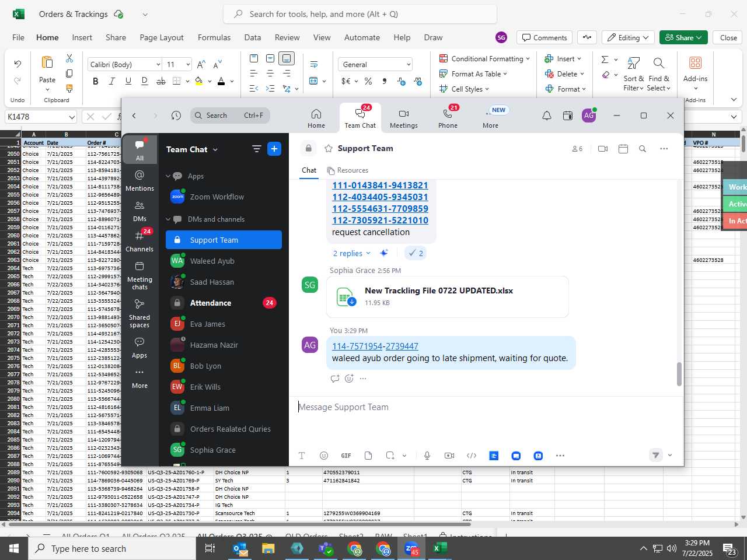Image resolution: width=747 pixels, height=560 pixels.
Task: Open Zoom calendar icon beside the bell
Action: pyautogui.click(x=568, y=116)
